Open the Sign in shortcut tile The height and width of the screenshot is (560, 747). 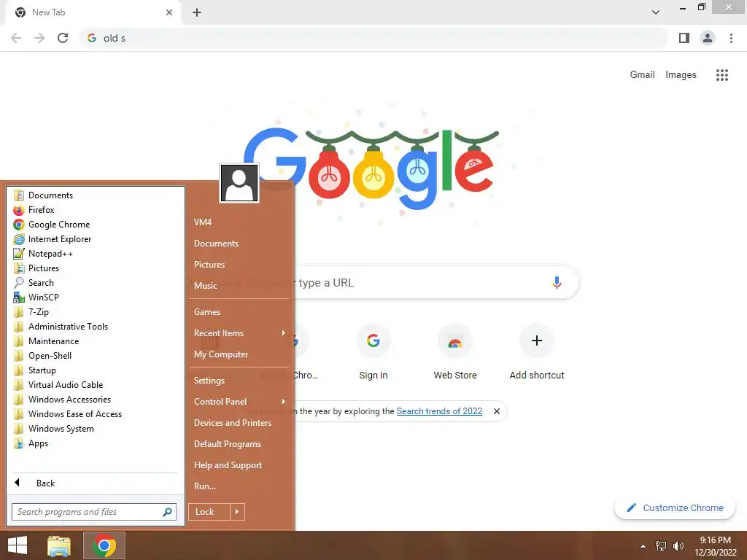point(373,353)
